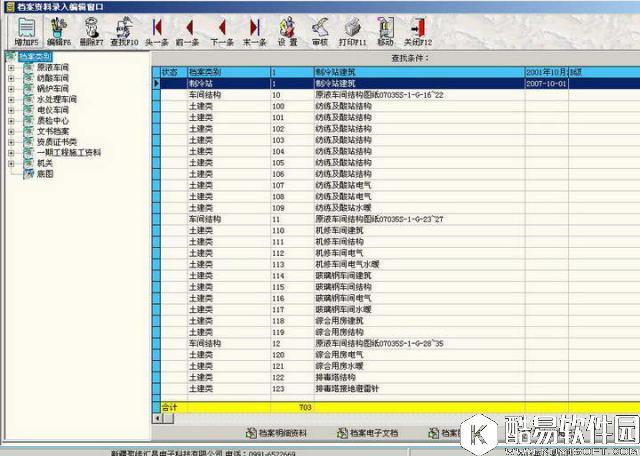Click the 审核 audit icon

point(320,30)
